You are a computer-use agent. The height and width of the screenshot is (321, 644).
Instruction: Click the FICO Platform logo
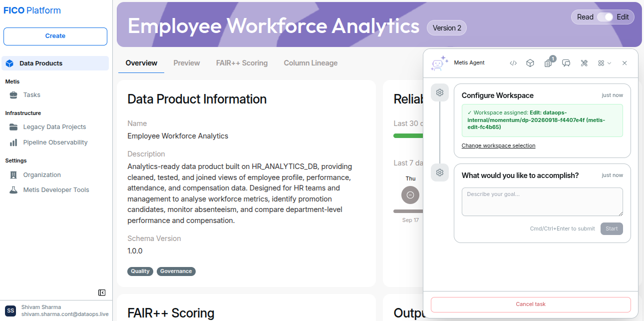click(x=32, y=10)
